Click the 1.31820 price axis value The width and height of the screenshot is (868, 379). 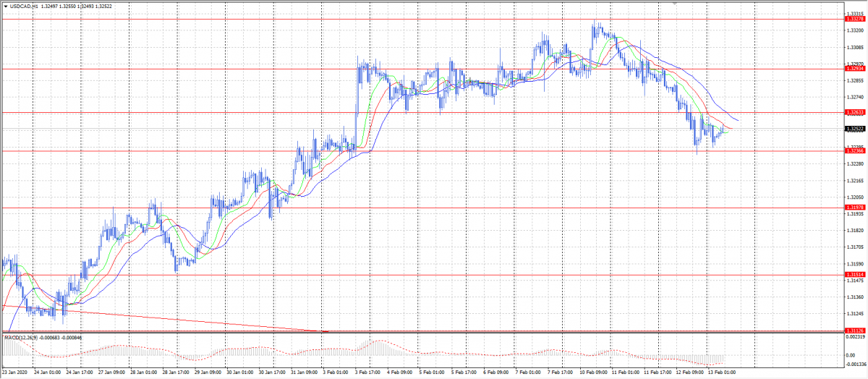click(x=855, y=230)
